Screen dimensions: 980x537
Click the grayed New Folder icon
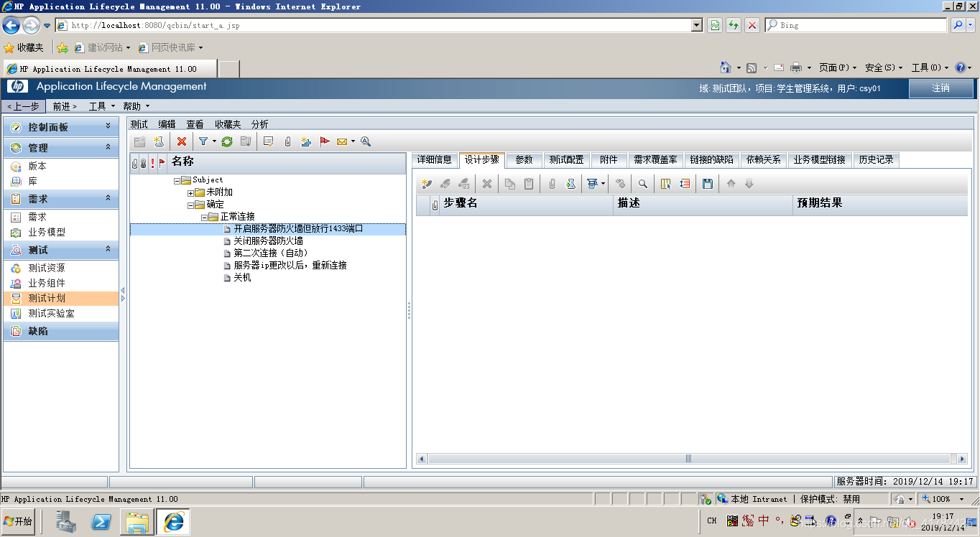pyautogui.click(x=140, y=141)
